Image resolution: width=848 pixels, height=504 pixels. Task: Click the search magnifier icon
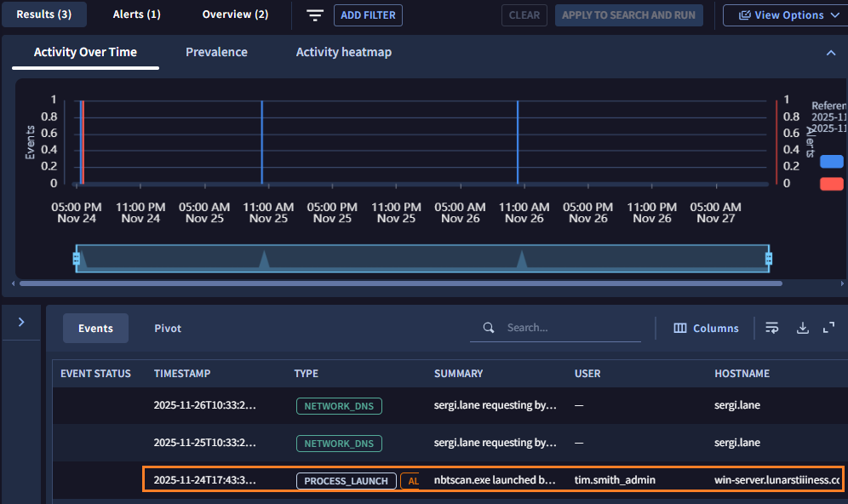click(x=489, y=328)
